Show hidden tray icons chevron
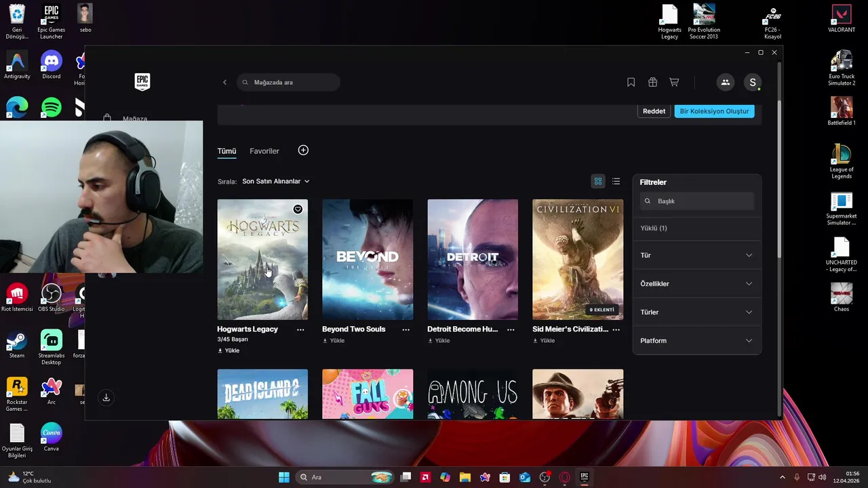Screen dimensions: 868x488 click(x=782, y=477)
